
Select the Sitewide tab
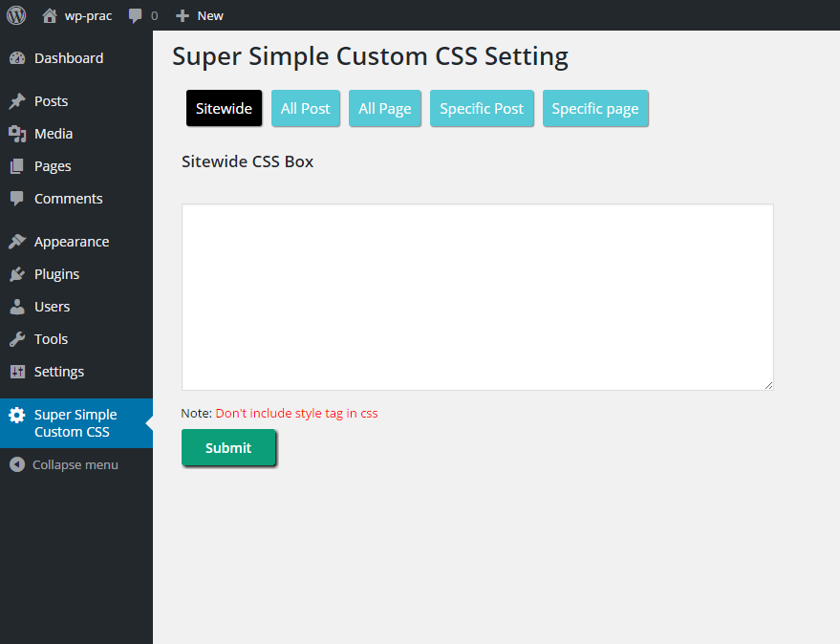[224, 108]
